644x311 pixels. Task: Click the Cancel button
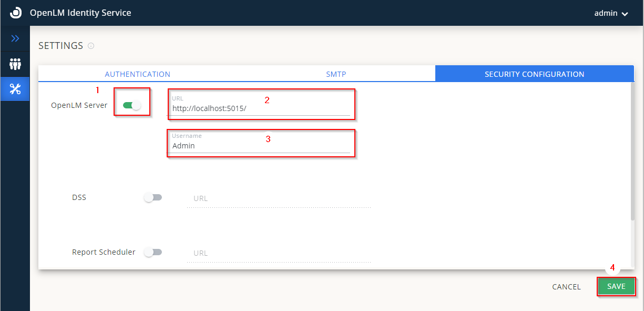click(x=566, y=287)
